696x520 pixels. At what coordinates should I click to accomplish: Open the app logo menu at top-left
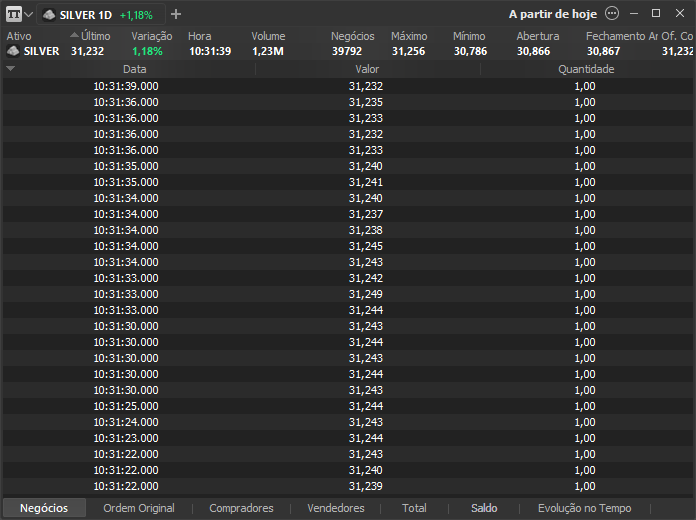click(x=13, y=15)
